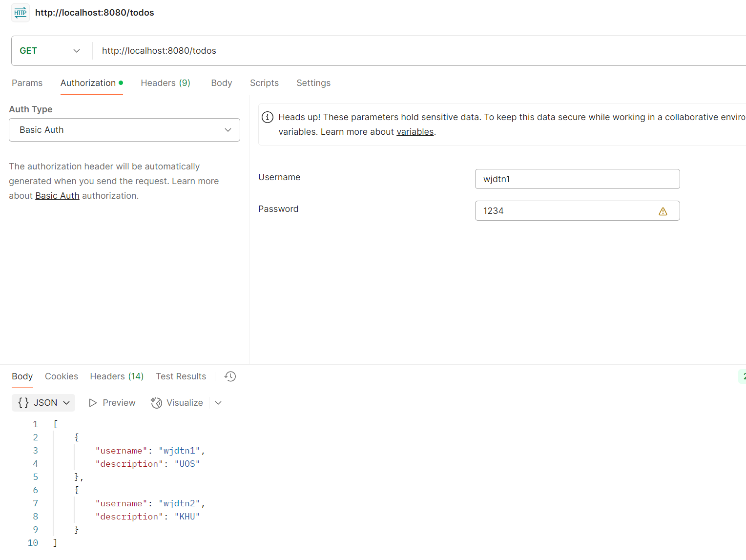Click the Preview play icon

(93, 403)
